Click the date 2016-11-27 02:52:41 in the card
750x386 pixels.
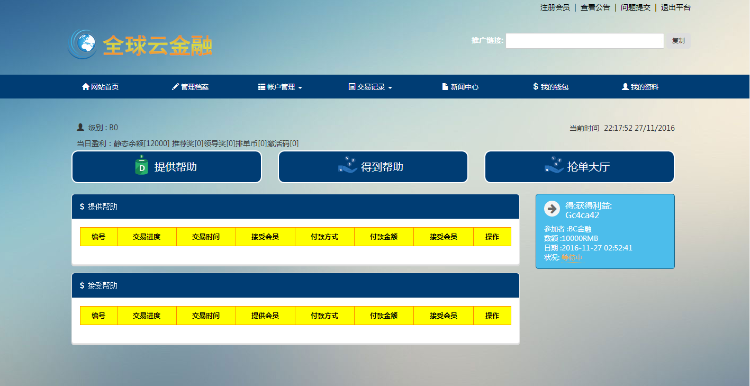tap(596, 248)
